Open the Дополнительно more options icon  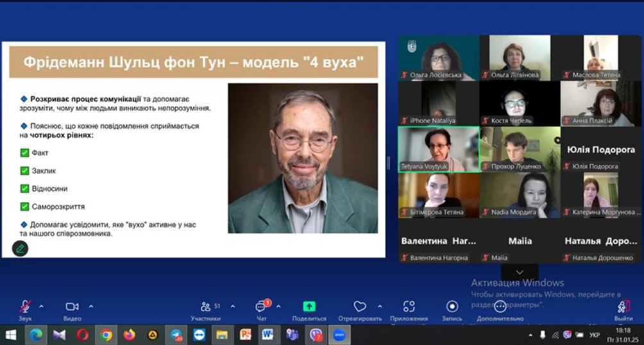(500, 307)
